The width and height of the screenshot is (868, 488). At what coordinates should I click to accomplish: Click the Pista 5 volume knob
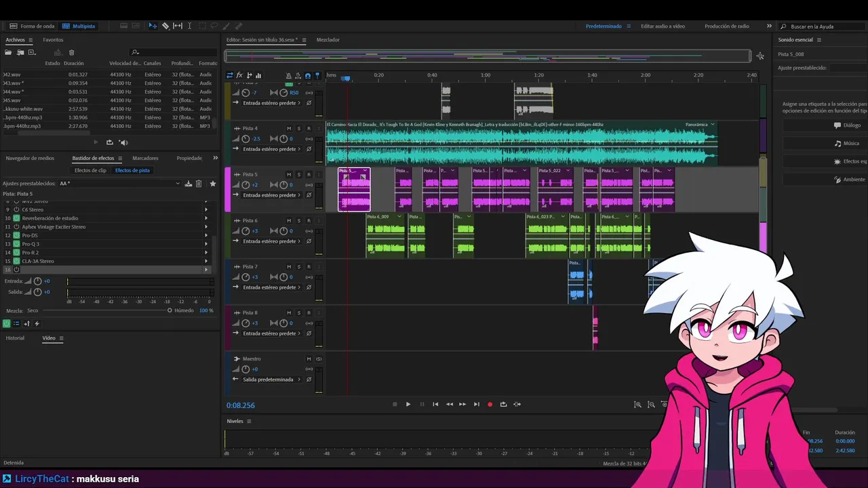(x=245, y=185)
